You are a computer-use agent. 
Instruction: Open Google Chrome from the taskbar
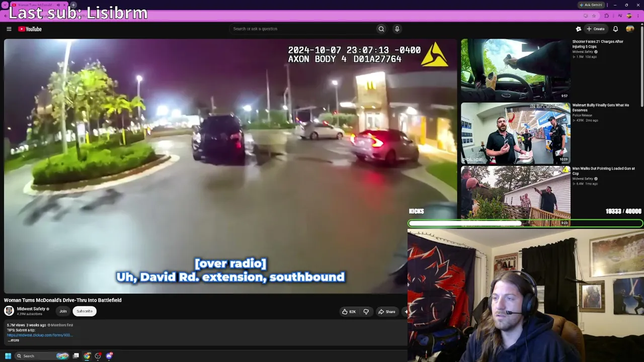tap(87, 356)
